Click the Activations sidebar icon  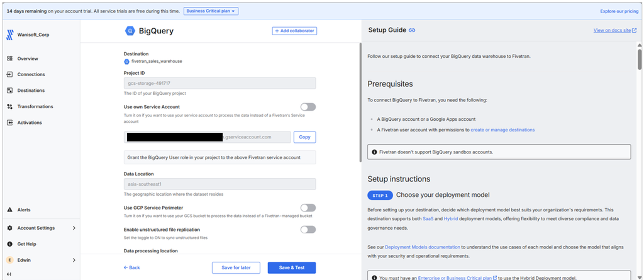click(x=10, y=123)
